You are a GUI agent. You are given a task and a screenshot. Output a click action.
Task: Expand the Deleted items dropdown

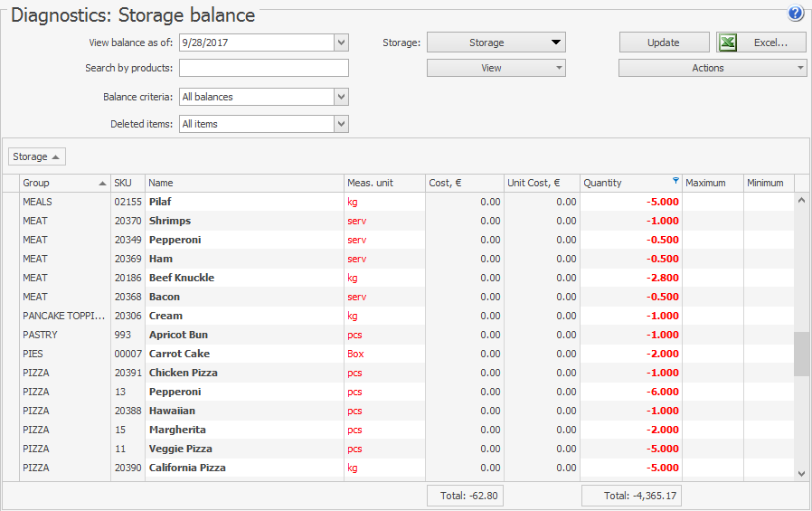tap(341, 124)
